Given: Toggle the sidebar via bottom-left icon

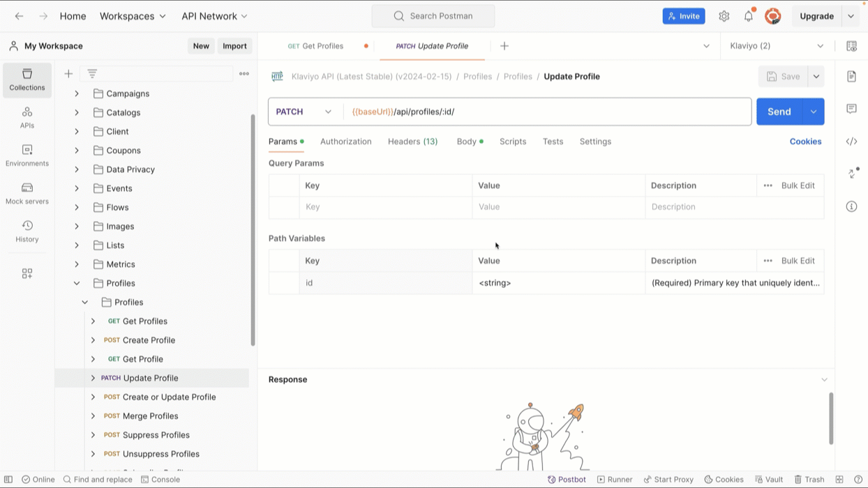Looking at the screenshot, I should pyautogui.click(x=8, y=480).
